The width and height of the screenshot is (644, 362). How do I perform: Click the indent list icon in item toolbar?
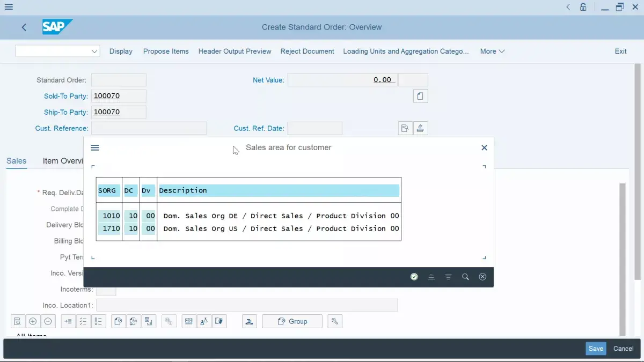(68, 321)
